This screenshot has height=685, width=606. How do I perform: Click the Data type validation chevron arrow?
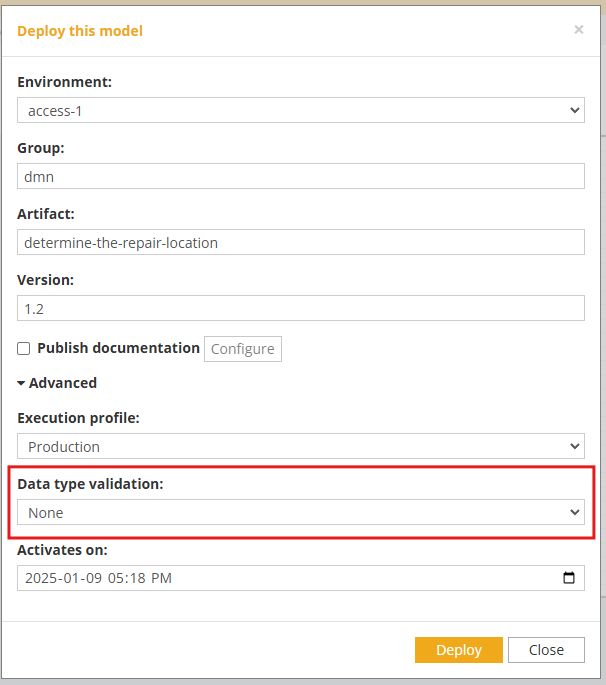pyautogui.click(x=575, y=512)
